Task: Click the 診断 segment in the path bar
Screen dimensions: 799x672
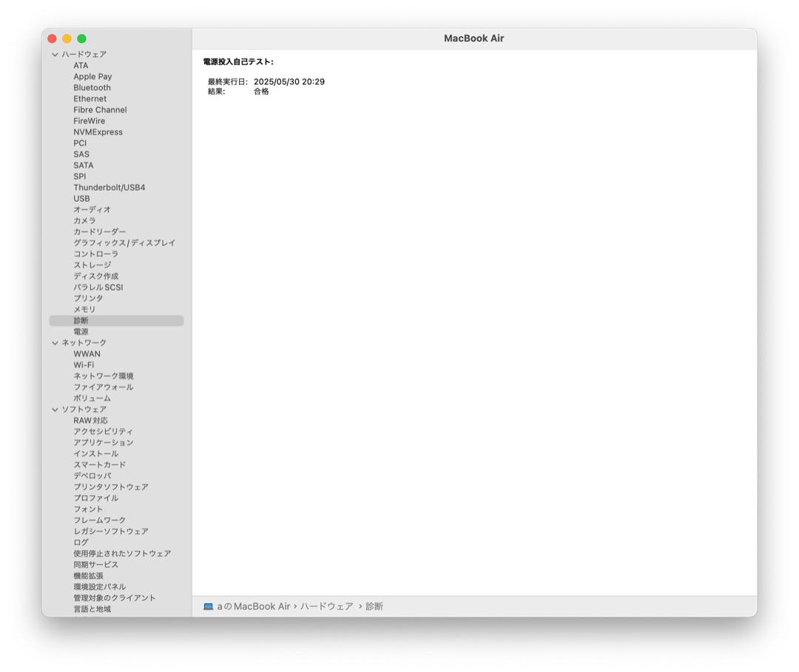Action: pos(374,606)
